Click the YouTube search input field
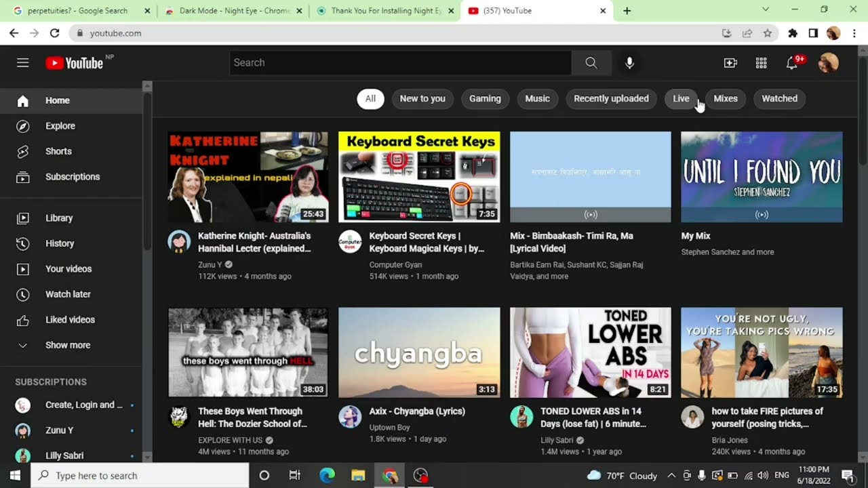The width and height of the screenshot is (868, 488). (x=400, y=62)
